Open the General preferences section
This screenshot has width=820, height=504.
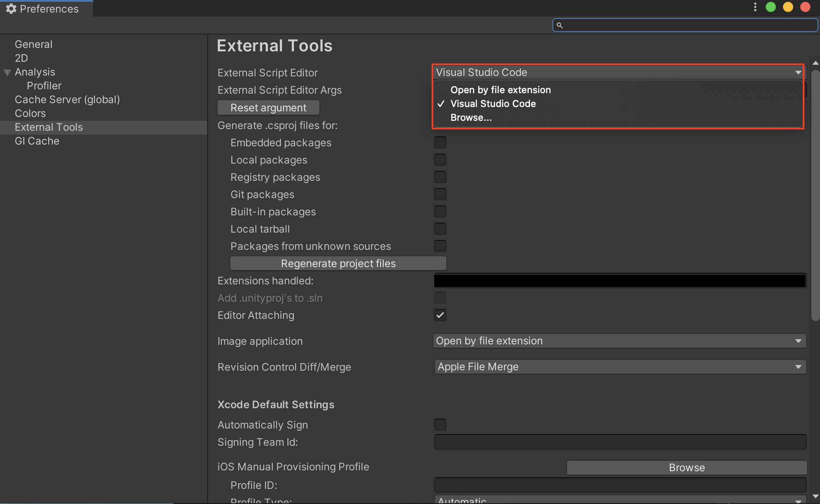(x=34, y=44)
